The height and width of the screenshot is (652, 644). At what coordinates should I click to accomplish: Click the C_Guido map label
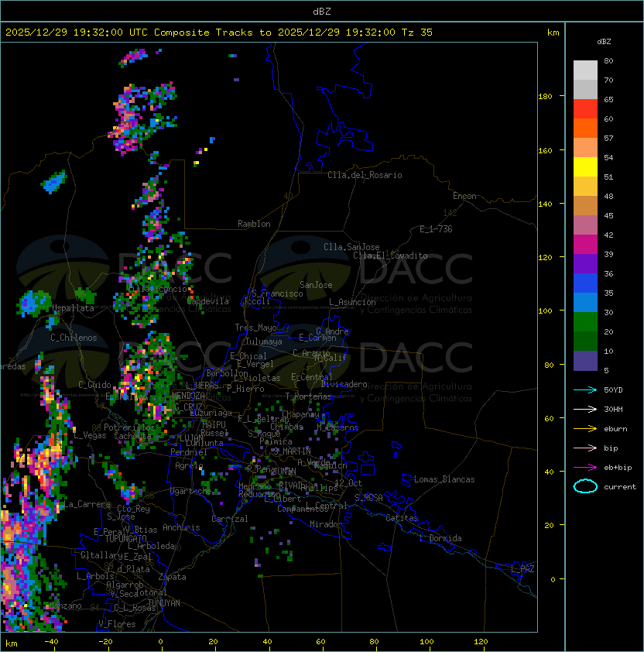[x=94, y=385]
